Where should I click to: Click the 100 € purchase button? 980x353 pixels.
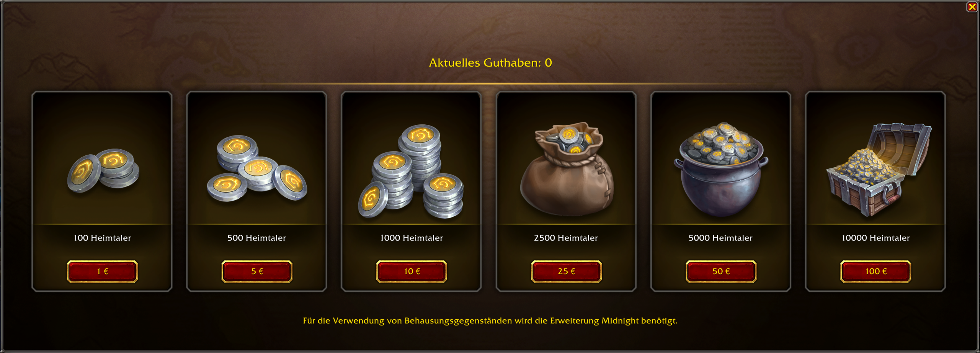point(875,271)
